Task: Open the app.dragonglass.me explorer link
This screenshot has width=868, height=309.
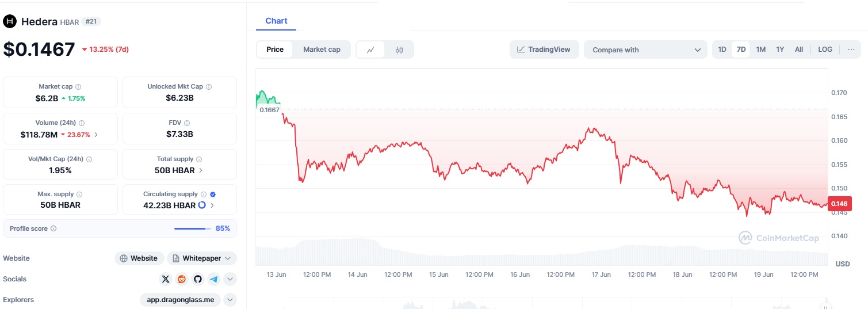Action: point(180,300)
